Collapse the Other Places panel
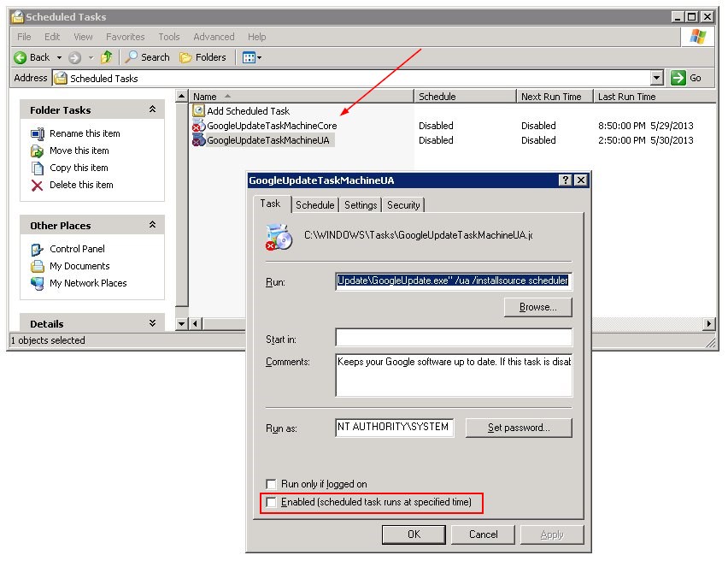Image resolution: width=728 pixels, height=561 pixels. [152, 225]
